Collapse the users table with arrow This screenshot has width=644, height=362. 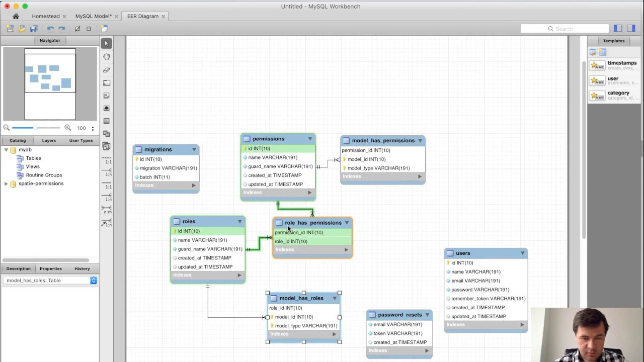point(523,253)
